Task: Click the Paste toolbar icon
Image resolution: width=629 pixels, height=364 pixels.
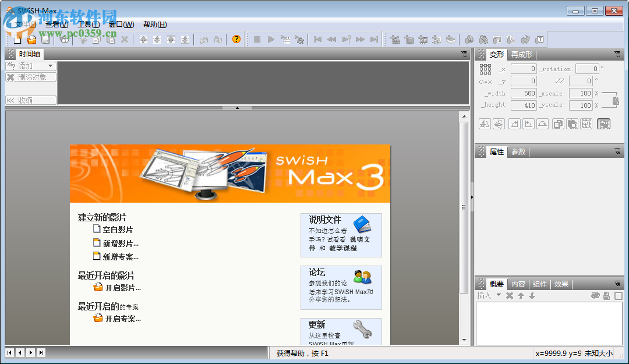Action: click(x=110, y=40)
